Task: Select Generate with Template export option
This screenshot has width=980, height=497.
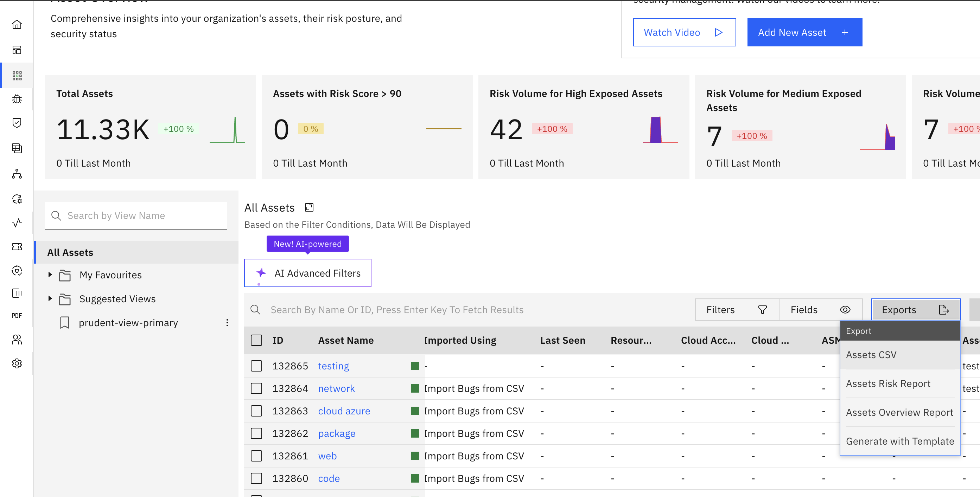Action: 900,441
